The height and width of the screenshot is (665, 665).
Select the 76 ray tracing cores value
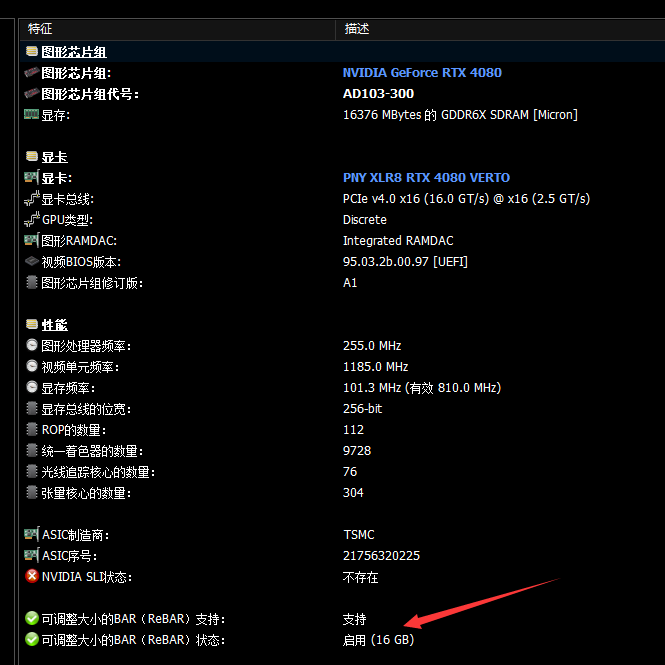(x=350, y=472)
